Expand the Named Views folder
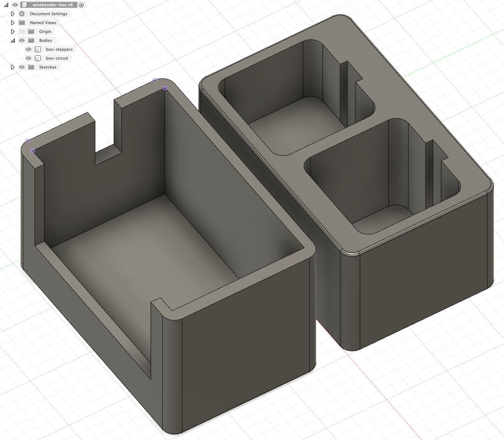The image size is (504, 440). 13,23
